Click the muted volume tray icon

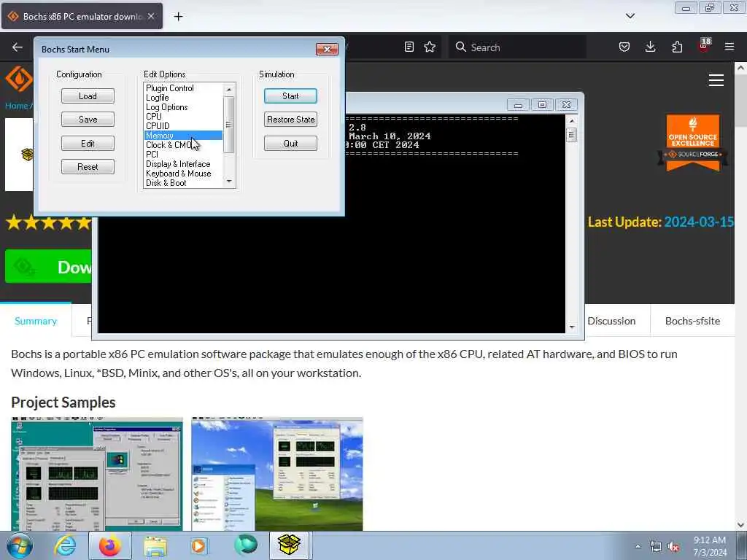(673, 547)
